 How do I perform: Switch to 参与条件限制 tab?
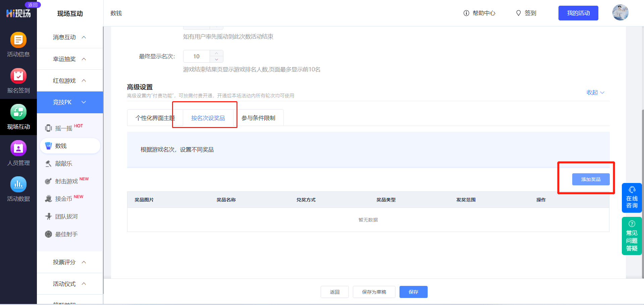pos(258,118)
